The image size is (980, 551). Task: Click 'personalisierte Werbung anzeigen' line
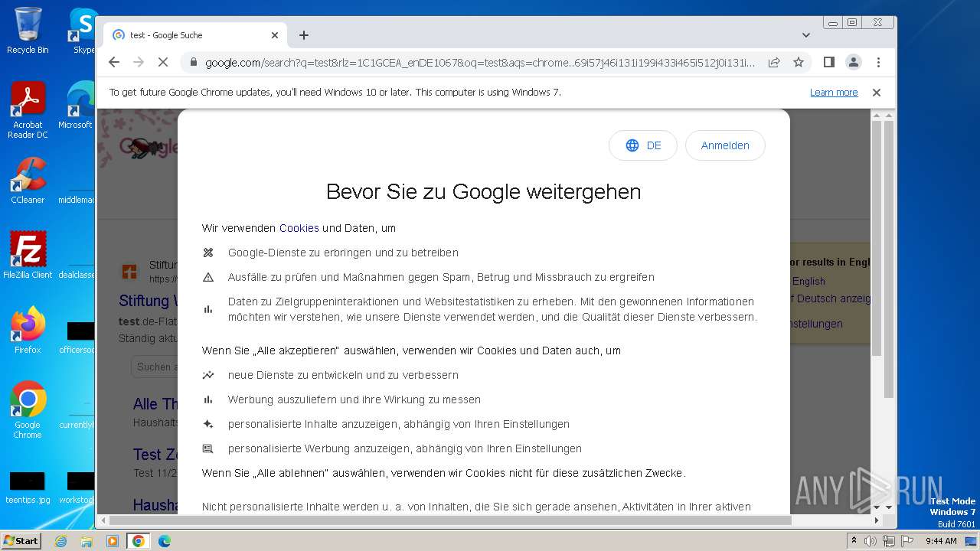(405, 448)
